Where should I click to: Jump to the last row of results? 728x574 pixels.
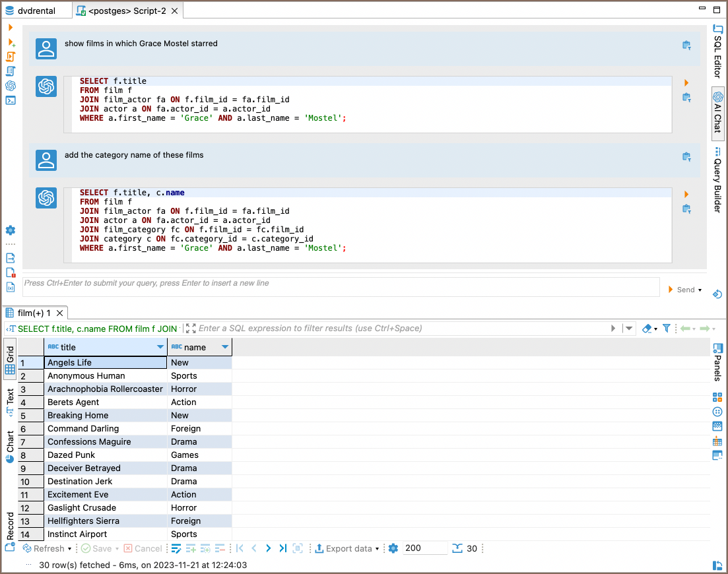point(283,548)
